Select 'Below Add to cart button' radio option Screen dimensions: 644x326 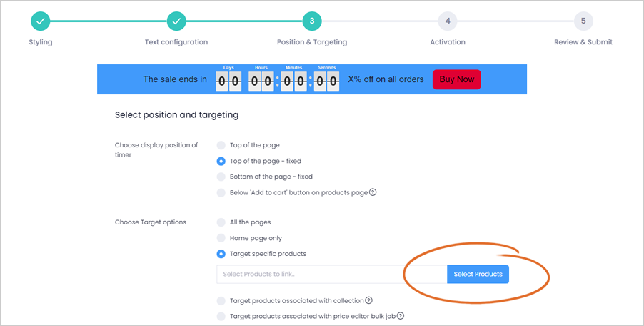[221, 192]
